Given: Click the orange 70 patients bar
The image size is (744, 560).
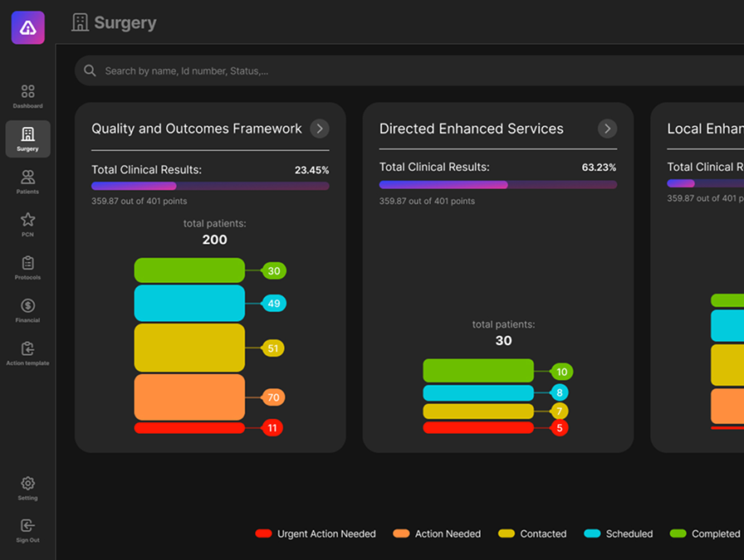Looking at the screenshot, I should coord(189,397).
